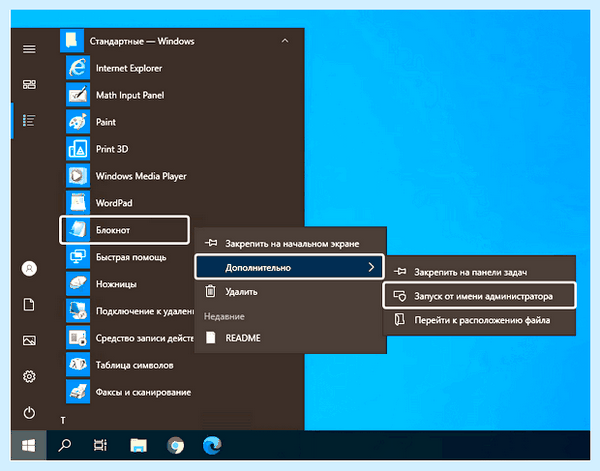Open taskbar Search

click(x=64, y=445)
